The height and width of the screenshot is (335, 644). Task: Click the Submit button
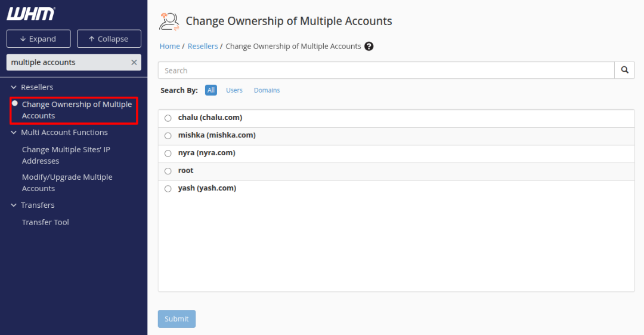(177, 319)
